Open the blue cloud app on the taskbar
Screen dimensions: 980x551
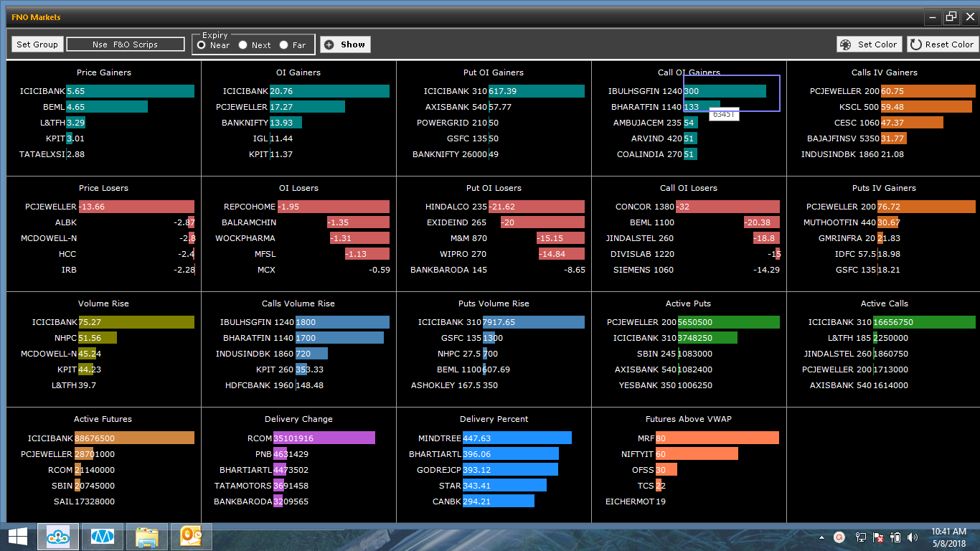pyautogui.click(x=60, y=537)
